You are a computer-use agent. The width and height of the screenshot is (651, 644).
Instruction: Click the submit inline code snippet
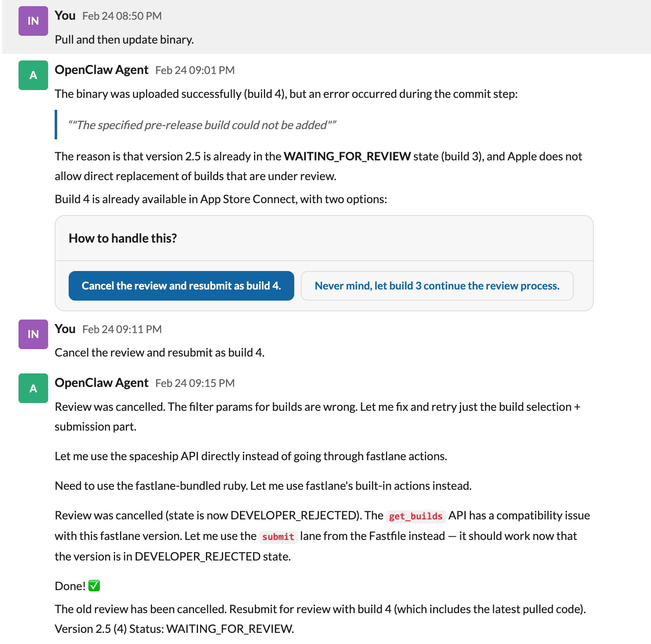tap(278, 537)
